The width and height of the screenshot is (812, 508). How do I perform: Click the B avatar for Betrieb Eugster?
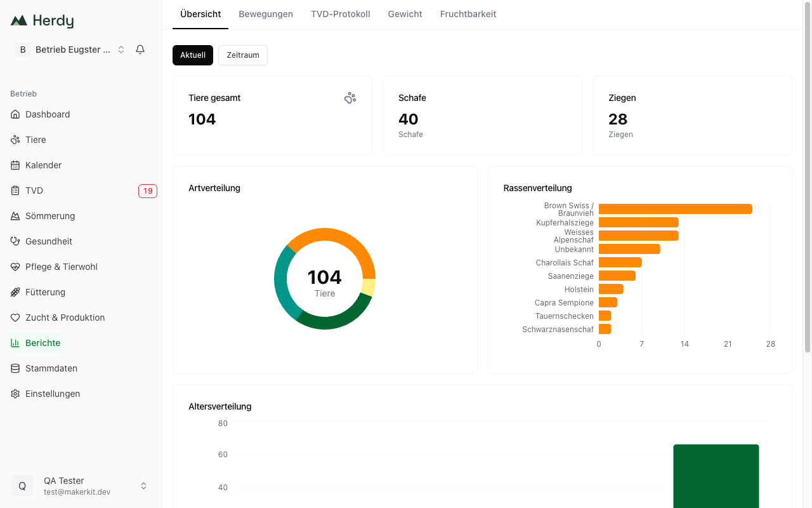coord(23,50)
